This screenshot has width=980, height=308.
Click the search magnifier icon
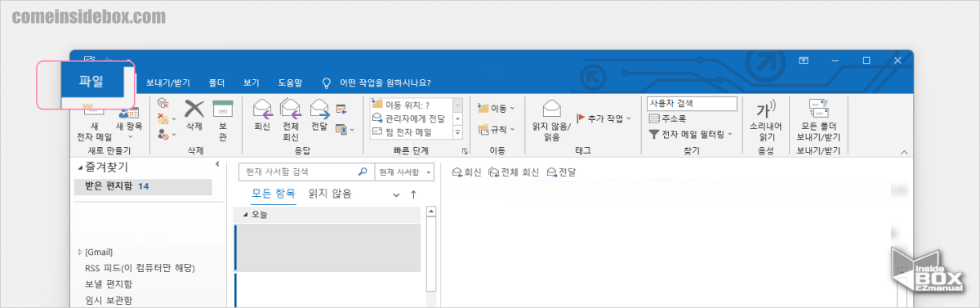[363, 172]
